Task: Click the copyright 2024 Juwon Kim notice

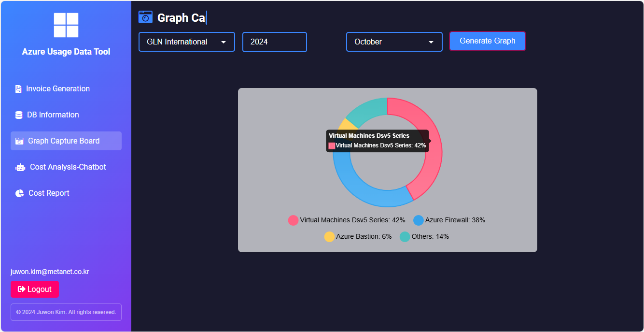Action: tap(66, 312)
